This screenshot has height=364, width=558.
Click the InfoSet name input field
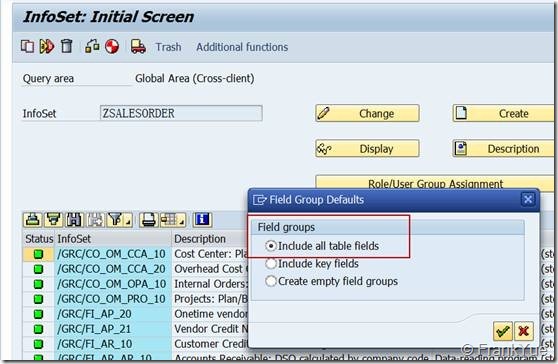[181, 113]
